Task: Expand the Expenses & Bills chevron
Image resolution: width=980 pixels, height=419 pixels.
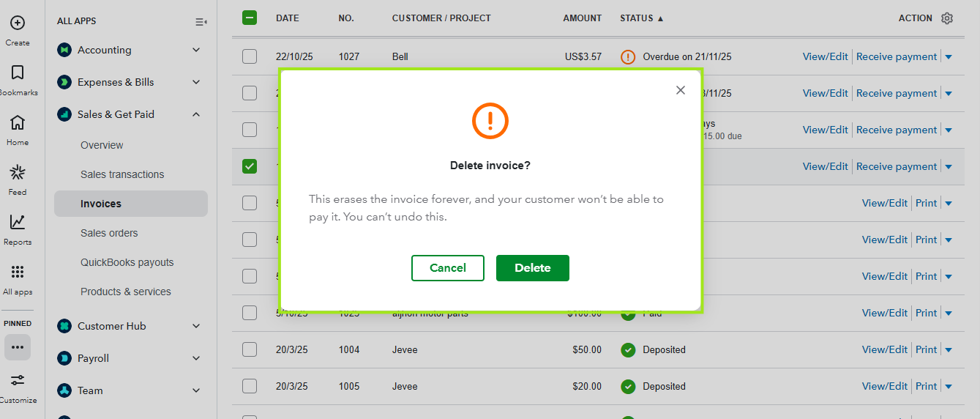Action: 196,82
